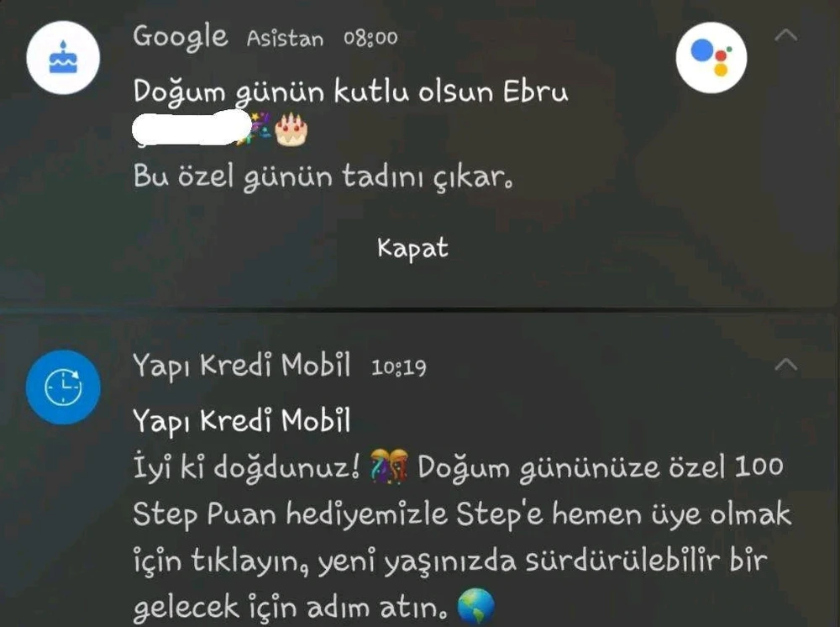Tap the Asistan label beside Google
Image resolution: width=840 pixels, height=627 pixels.
click(x=285, y=39)
